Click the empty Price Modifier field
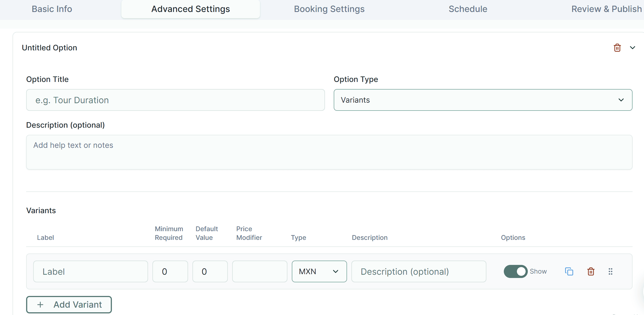The height and width of the screenshot is (315, 644). click(x=260, y=271)
